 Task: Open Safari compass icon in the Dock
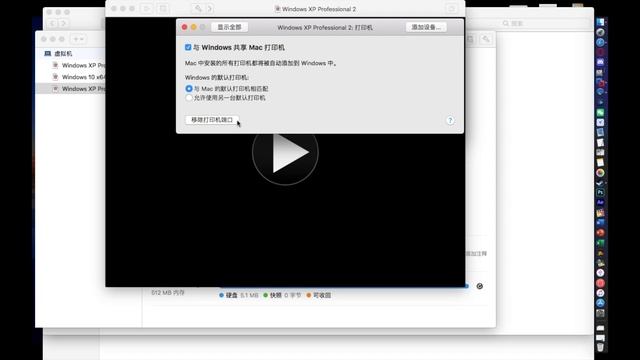click(x=600, y=42)
